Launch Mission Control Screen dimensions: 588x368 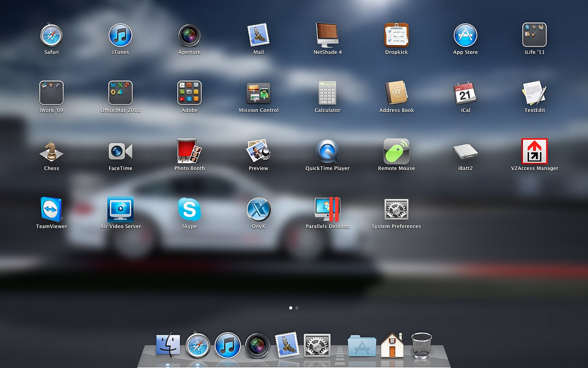[x=258, y=93]
